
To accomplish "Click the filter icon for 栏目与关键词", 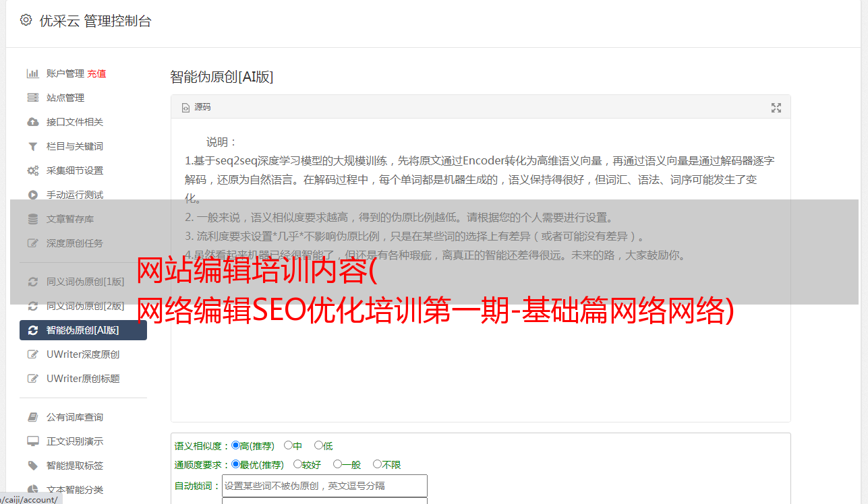I will coord(32,146).
